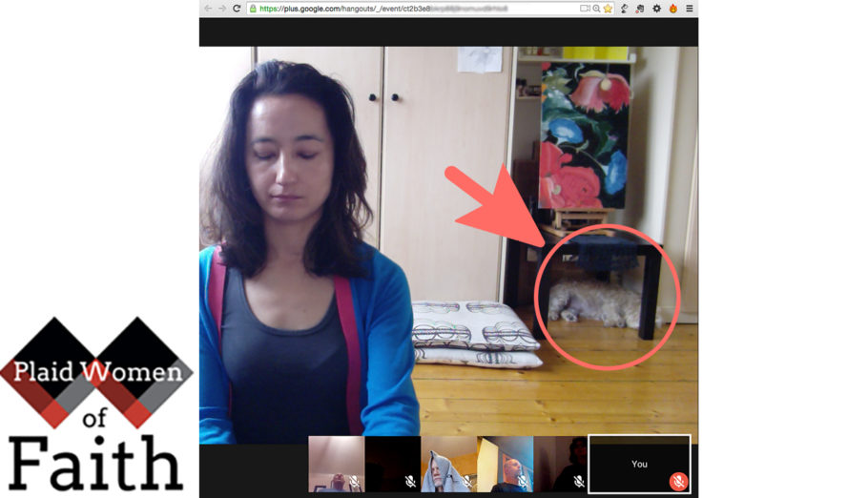Click the gear extension icon in toolbar

pyautogui.click(x=656, y=9)
